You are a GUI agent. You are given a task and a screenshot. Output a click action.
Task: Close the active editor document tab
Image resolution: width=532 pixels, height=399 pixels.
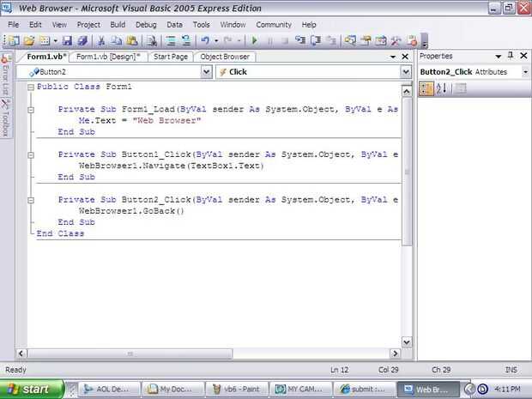(x=405, y=57)
